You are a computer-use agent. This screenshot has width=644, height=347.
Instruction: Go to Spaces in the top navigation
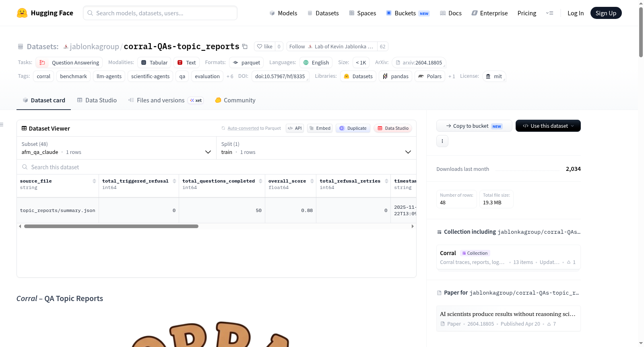[x=363, y=13]
